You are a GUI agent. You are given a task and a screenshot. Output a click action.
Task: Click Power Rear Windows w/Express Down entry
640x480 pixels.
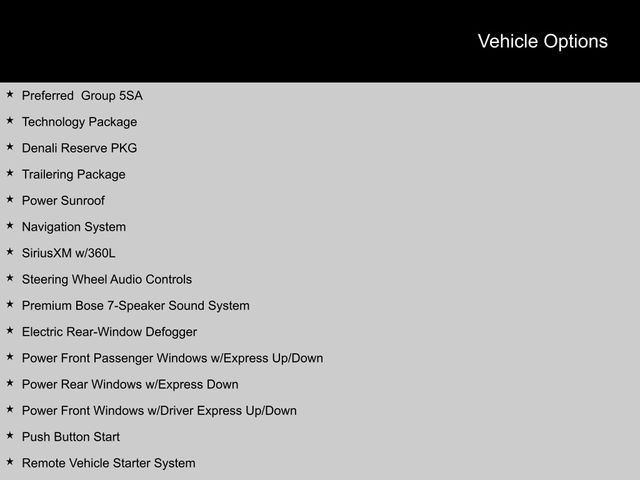[x=130, y=384]
